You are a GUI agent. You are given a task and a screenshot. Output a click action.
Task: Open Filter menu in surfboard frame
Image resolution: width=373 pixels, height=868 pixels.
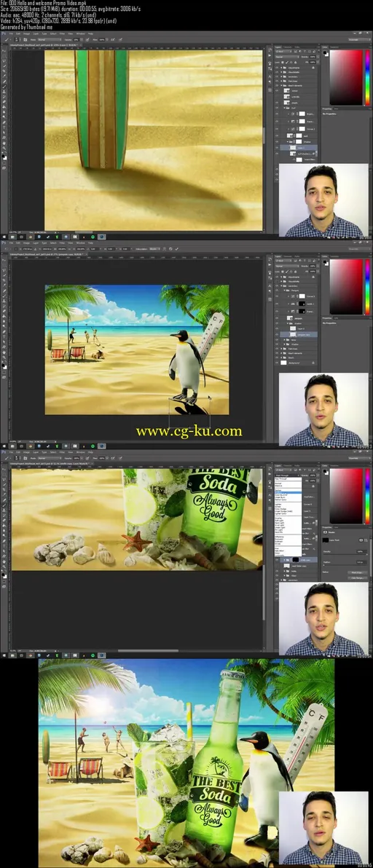62,33
